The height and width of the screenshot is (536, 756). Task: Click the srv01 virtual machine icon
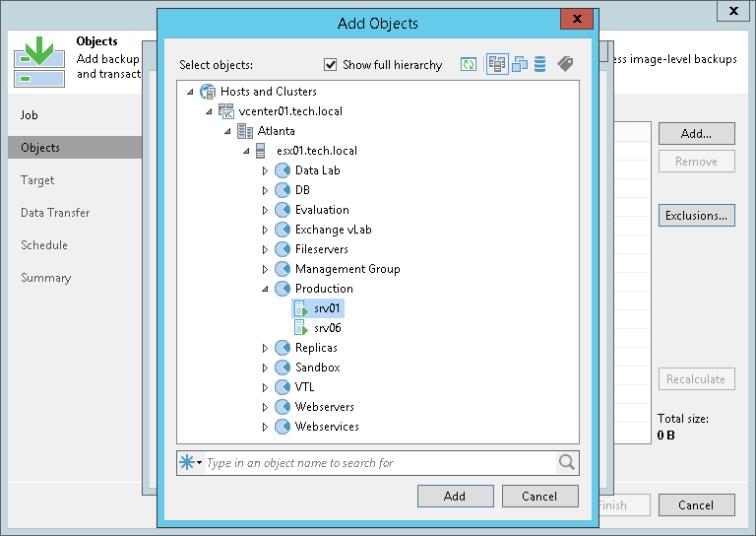[301, 308]
